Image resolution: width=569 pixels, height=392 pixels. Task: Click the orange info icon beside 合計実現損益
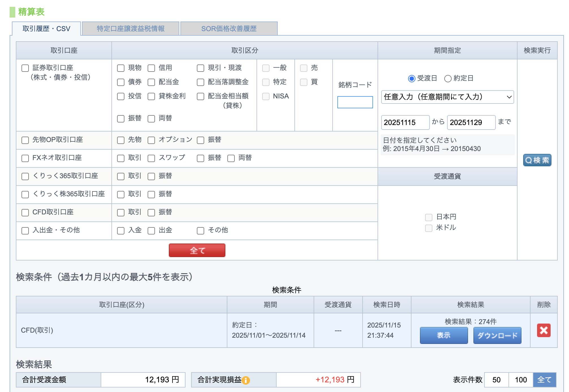point(246,380)
